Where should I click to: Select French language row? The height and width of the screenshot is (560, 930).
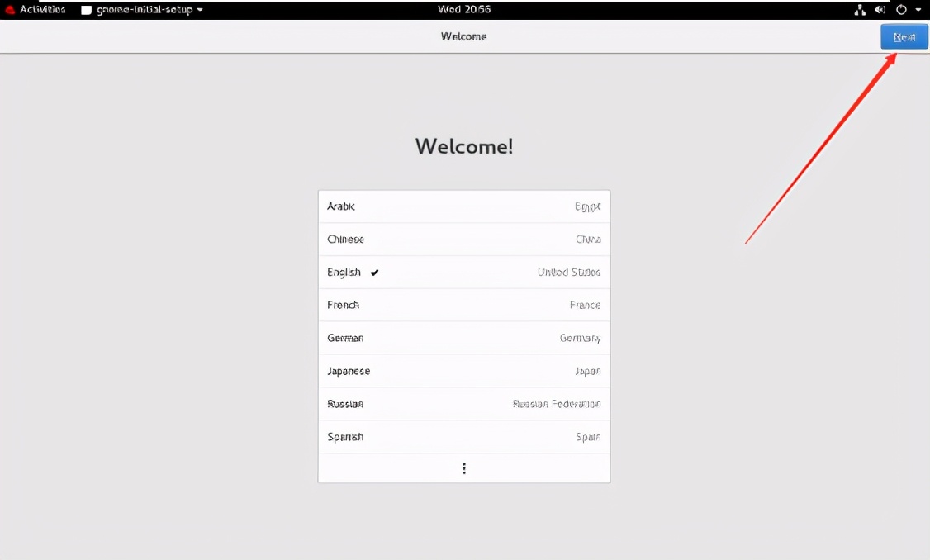(464, 305)
